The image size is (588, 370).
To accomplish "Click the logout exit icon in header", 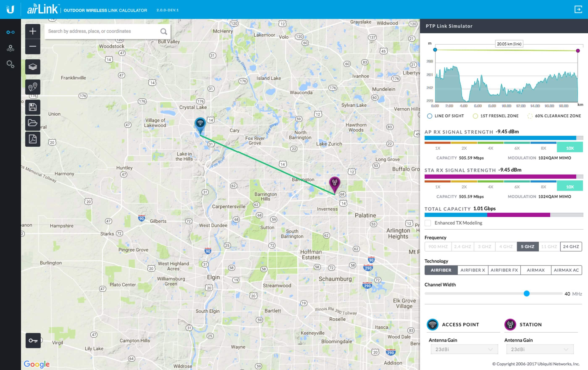I will tap(578, 9).
